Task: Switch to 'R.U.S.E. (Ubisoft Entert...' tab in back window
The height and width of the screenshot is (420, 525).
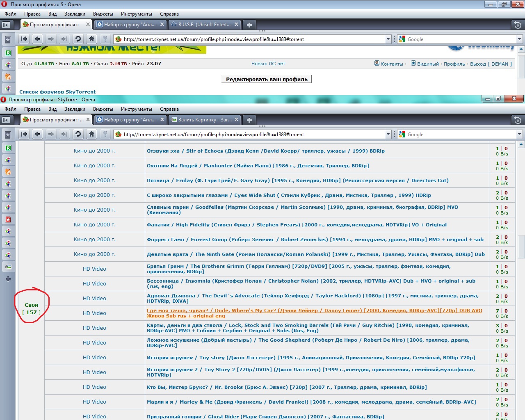Action: 204,25
